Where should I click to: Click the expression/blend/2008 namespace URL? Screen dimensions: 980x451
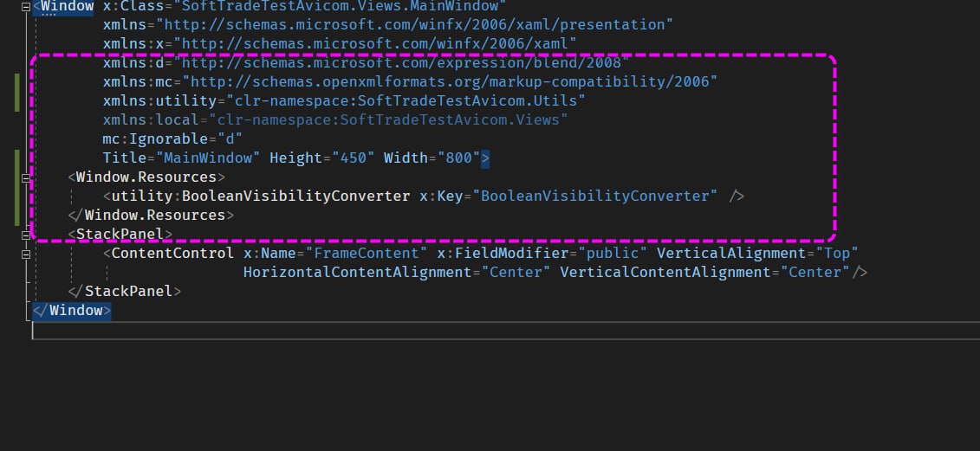click(x=401, y=62)
